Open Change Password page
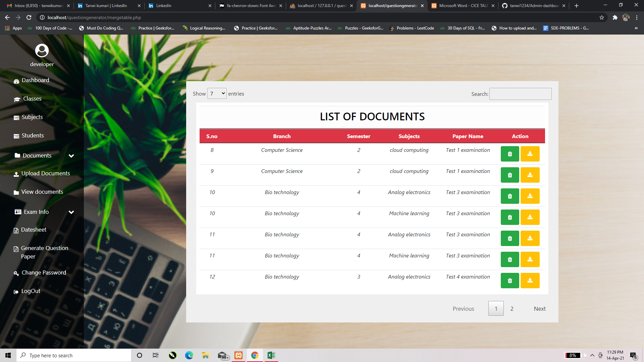The height and width of the screenshot is (362, 644). coord(40,273)
